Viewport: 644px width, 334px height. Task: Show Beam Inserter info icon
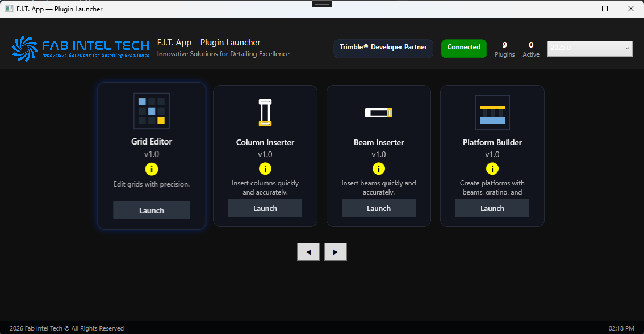point(379,168)
